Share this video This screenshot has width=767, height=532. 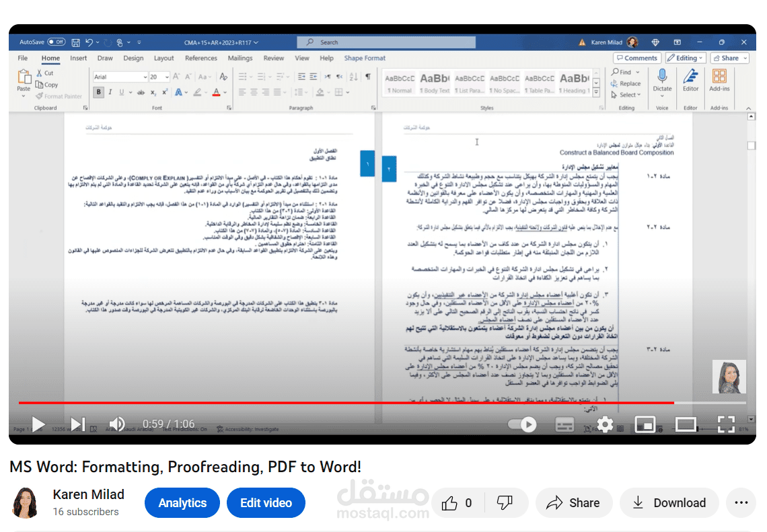pos(573,502)
